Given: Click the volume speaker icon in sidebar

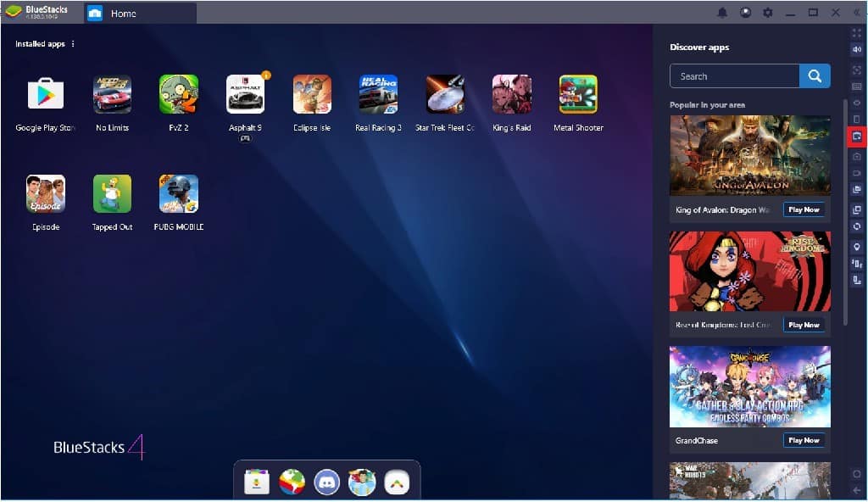Looking at the screenshot, I should pos(857,49).
